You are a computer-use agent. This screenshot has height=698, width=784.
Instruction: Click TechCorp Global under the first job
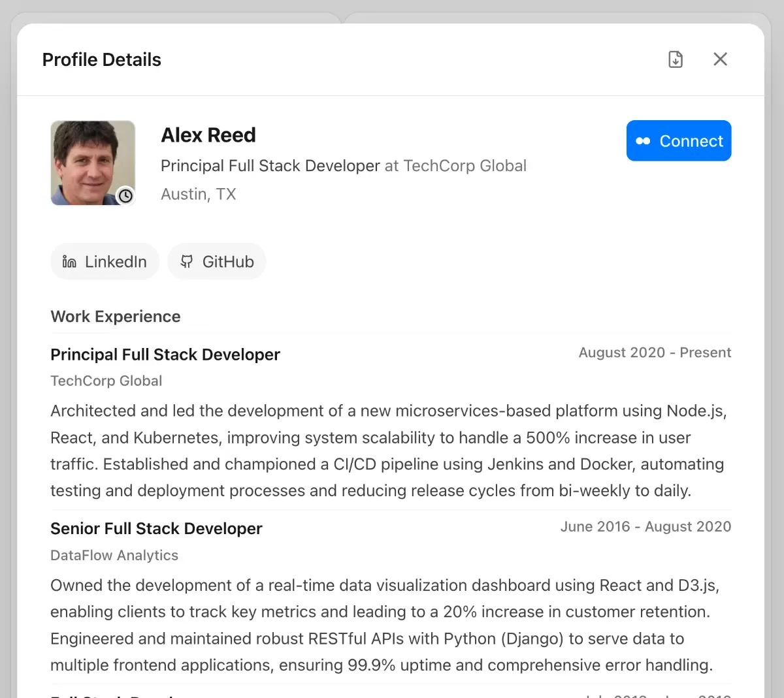[106, 381]
